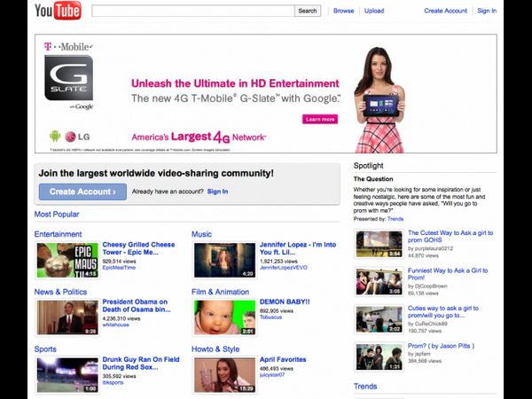Play the Drunk Guy Ran On Field thumbnail
532x399 pixels.
coord(67,375)
